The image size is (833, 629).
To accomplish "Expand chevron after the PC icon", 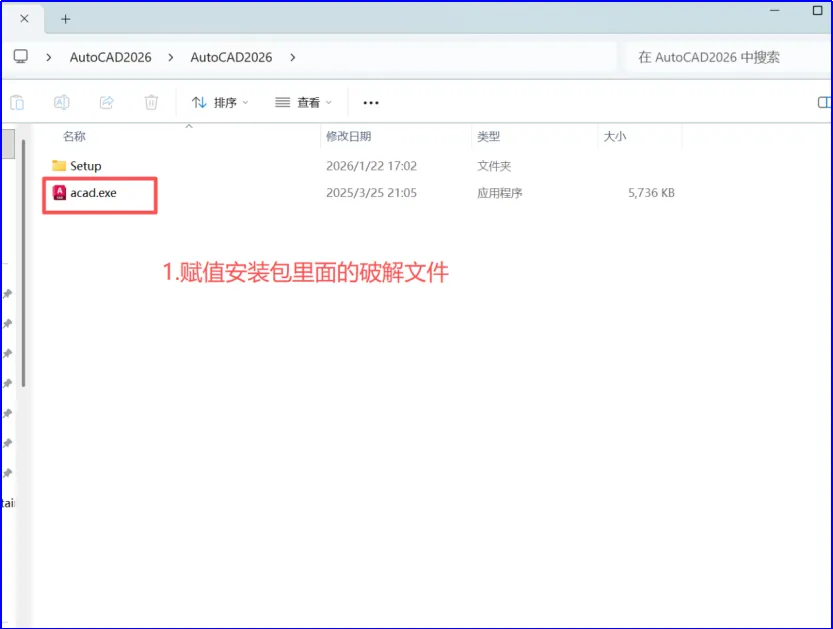I will 49,57.
